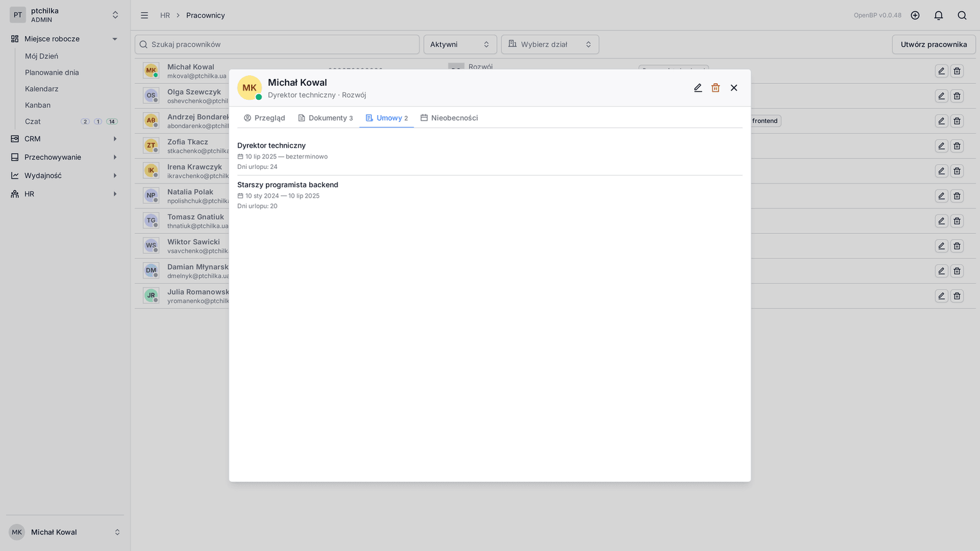Delete employee via orange trash icon
Viewport: 980px width, 551px height.
point(715,88)
